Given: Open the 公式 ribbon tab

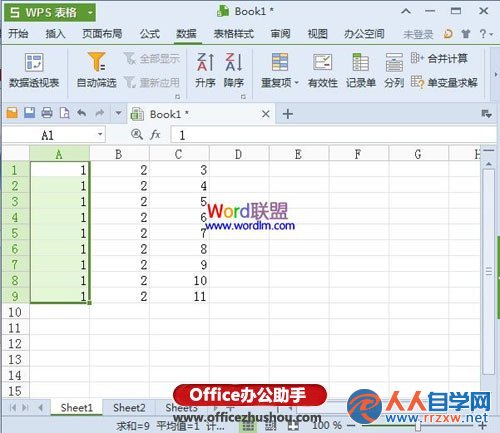Looking at the screenshot, I should [150, 34].
